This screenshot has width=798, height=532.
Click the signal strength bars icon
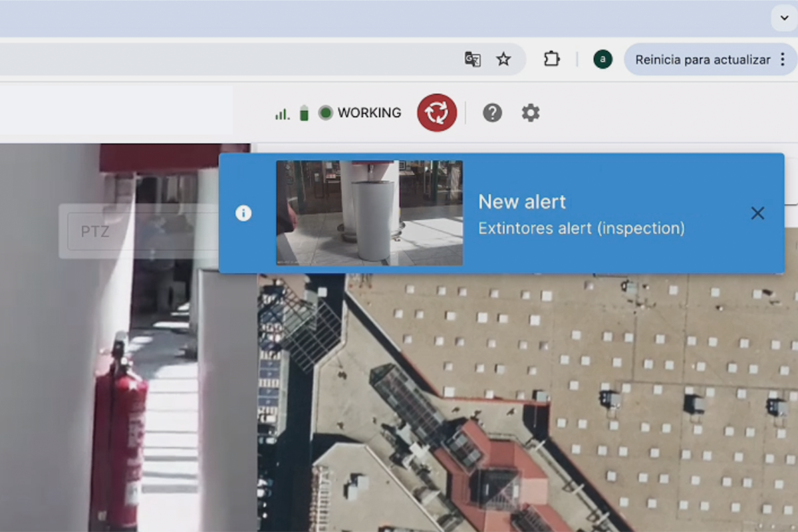(283, 114)
